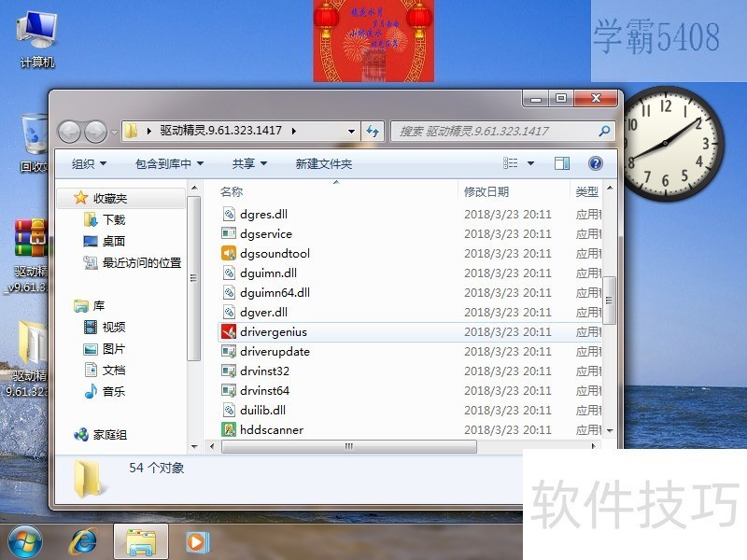Open the address bar history dropdown

point(351,131)
